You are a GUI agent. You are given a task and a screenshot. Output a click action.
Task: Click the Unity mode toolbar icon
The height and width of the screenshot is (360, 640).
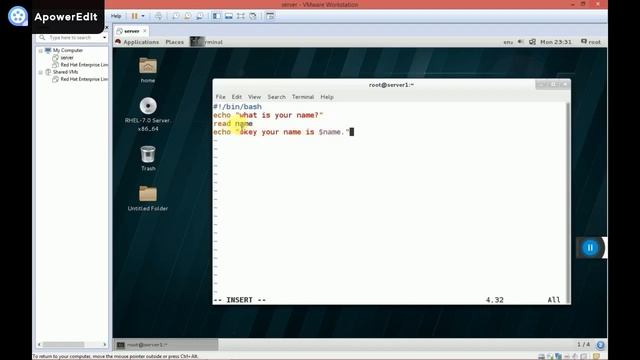click(253, 16)
